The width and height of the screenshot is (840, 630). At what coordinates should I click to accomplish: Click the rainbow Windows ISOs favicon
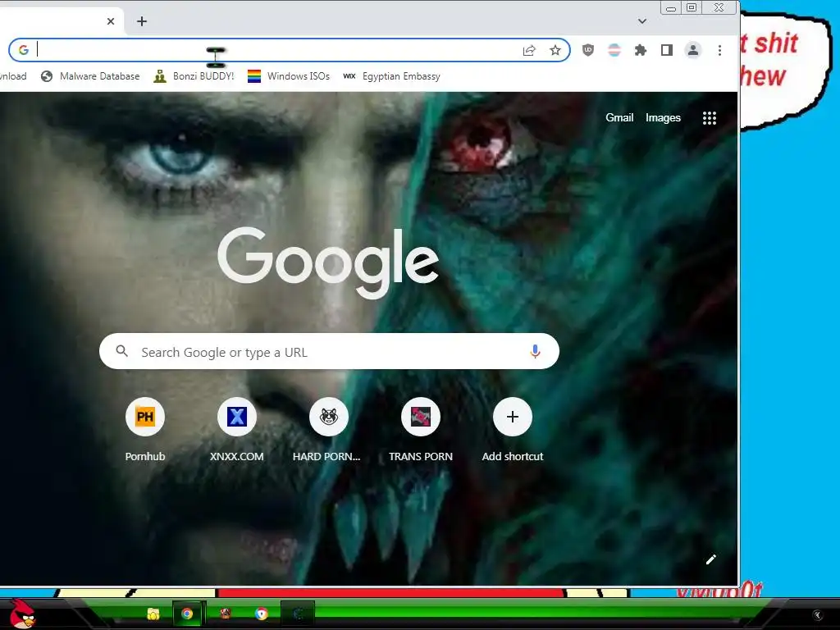click(254, 76)
